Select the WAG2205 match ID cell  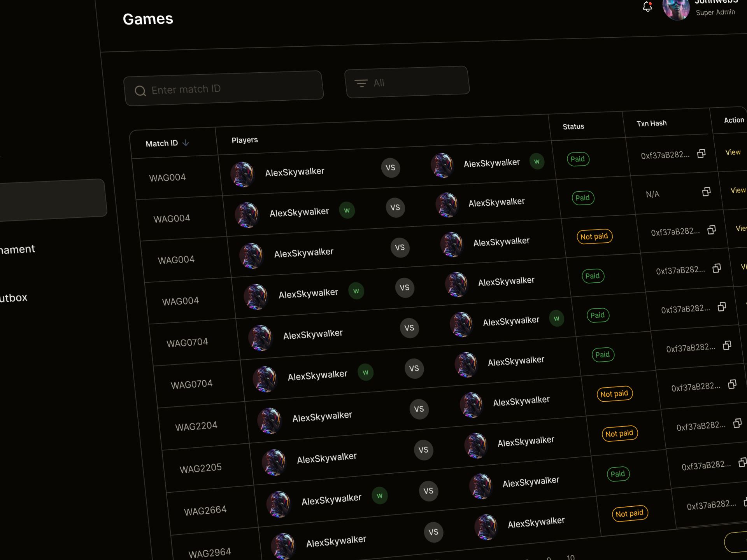[x=201, y=468]
